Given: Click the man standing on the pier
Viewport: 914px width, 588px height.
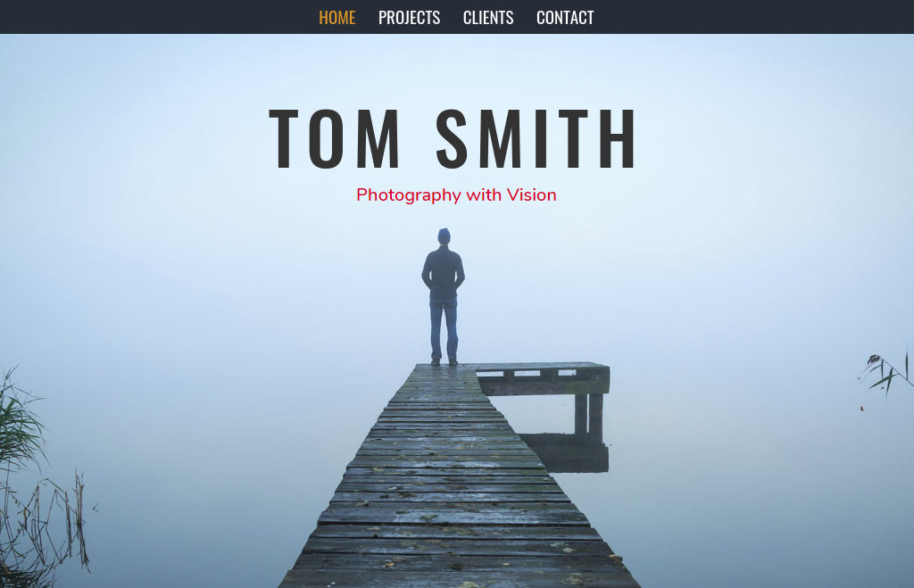Looking at the screenshot, I should [443, 296].
